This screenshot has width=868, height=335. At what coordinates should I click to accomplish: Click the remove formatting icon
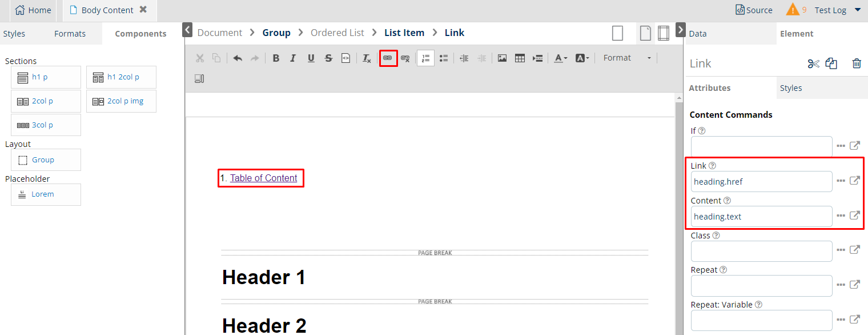367,58
